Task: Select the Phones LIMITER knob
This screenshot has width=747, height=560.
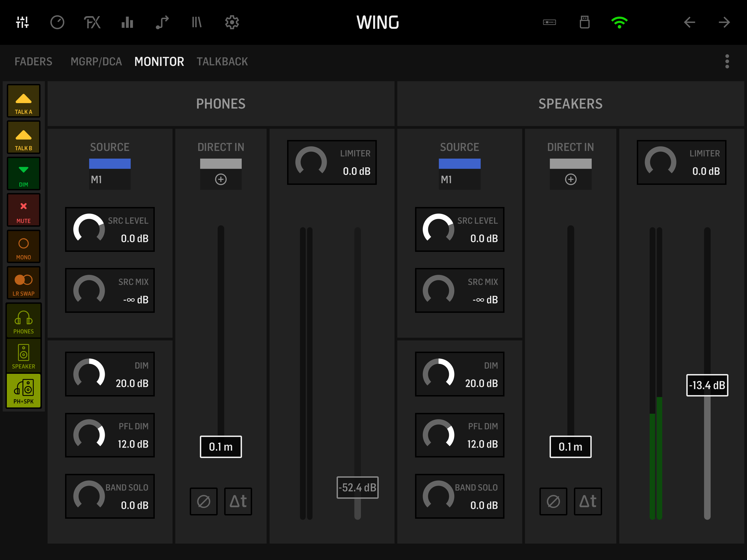Action: [x=332, y=162]
